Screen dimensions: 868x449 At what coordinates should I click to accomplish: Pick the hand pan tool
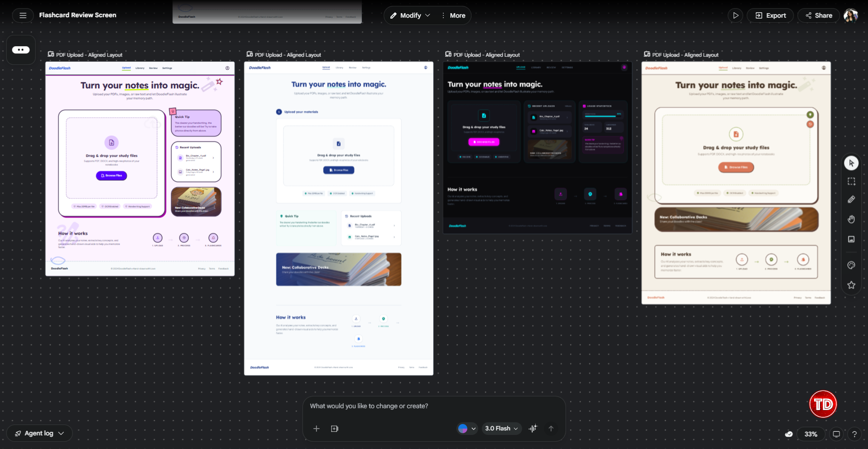(851, 219)
